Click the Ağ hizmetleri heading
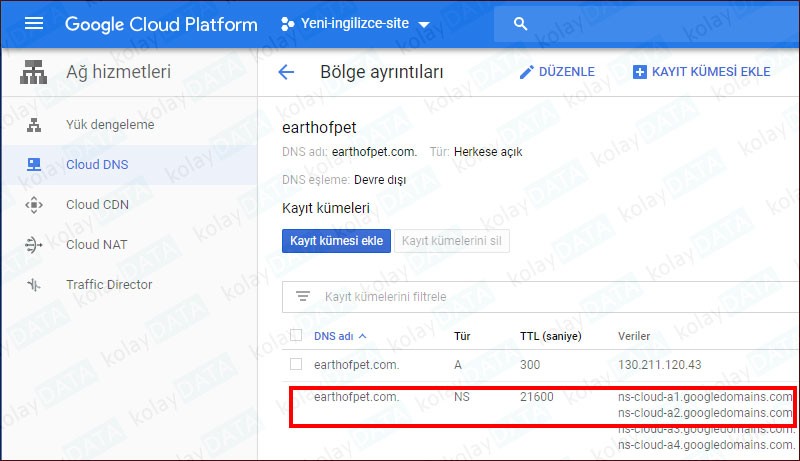 (x=118, y=72)
